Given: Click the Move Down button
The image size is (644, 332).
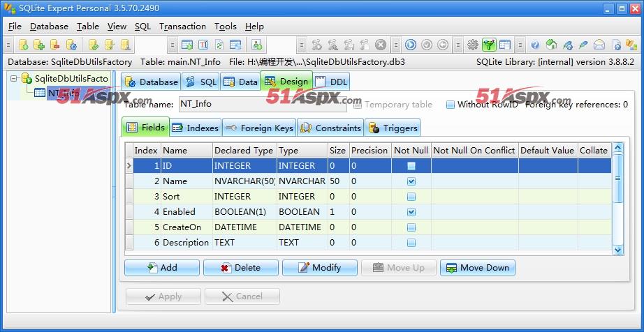Looking at the screenshot, I should pyautogui.click(x=478, y=268).
